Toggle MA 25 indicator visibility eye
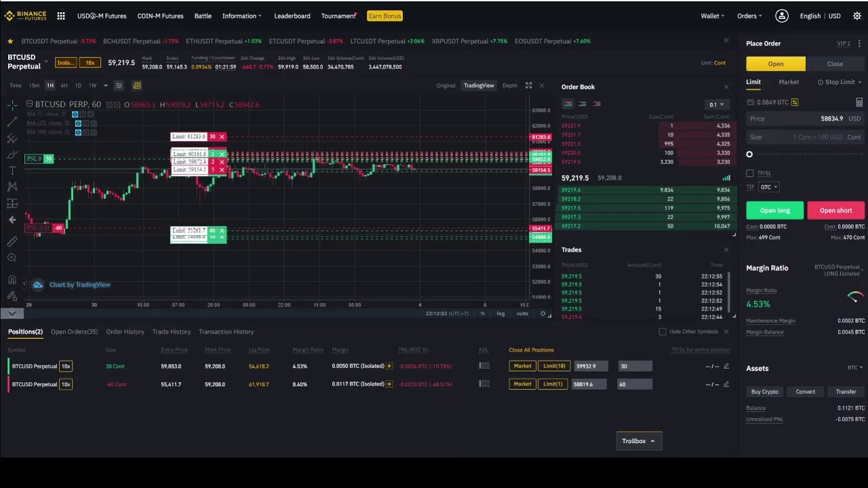 pyautogui.click(x=78, y=123)
